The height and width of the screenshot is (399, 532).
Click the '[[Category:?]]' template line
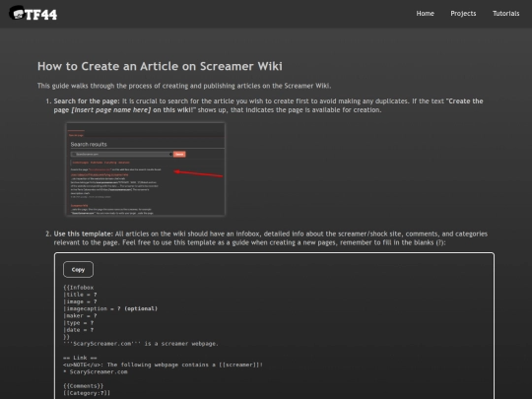[87, 393]
